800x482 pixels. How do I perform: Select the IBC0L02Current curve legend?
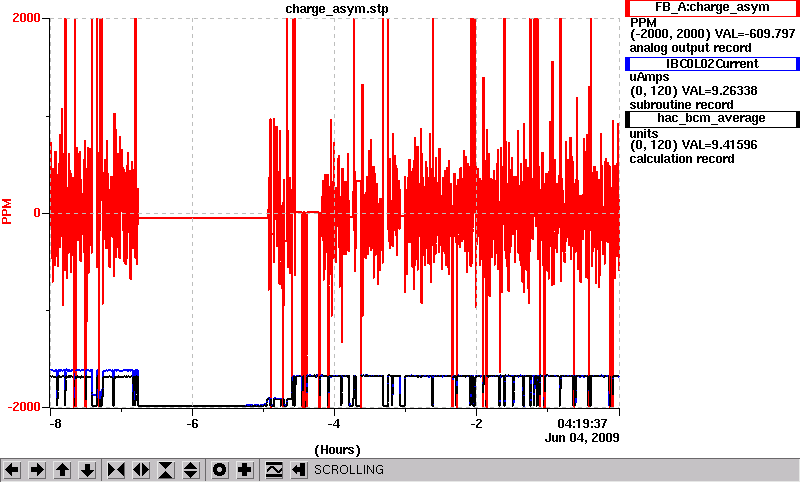712,64
